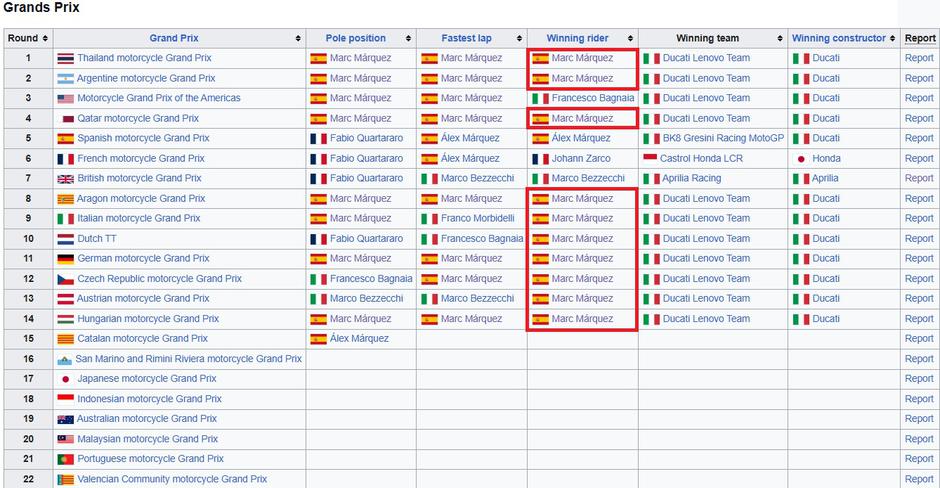940x488 pixels.
Task: Open the Castrol Honda LCR team link
Action: tap(701, 158)
